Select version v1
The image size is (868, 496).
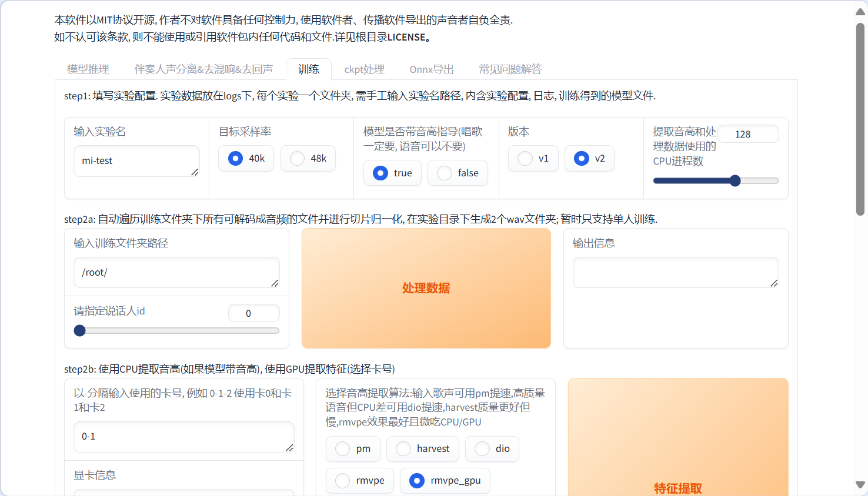pos(533,159)
